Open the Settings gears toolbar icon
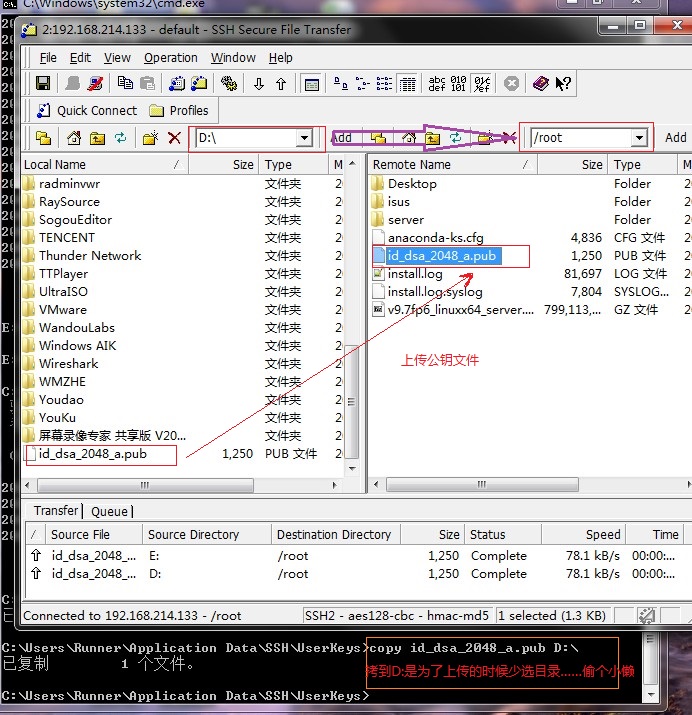 [x=229, y=83]
